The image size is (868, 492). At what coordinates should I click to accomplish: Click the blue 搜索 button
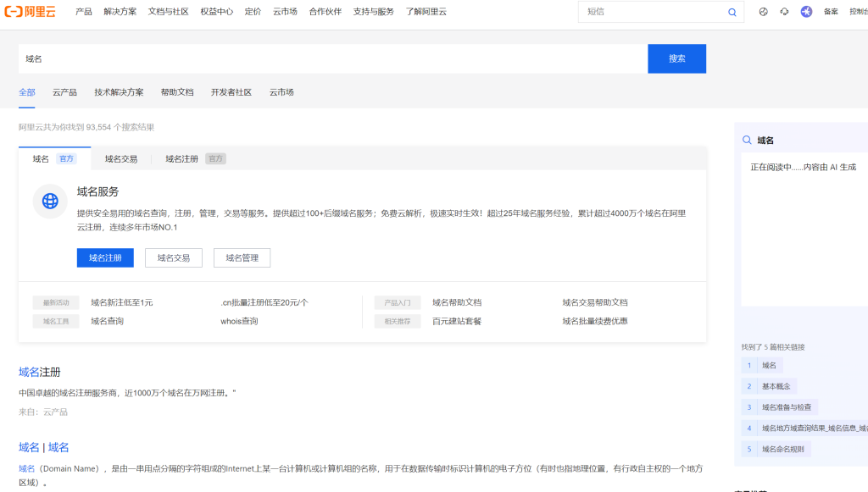coord(676,58)
